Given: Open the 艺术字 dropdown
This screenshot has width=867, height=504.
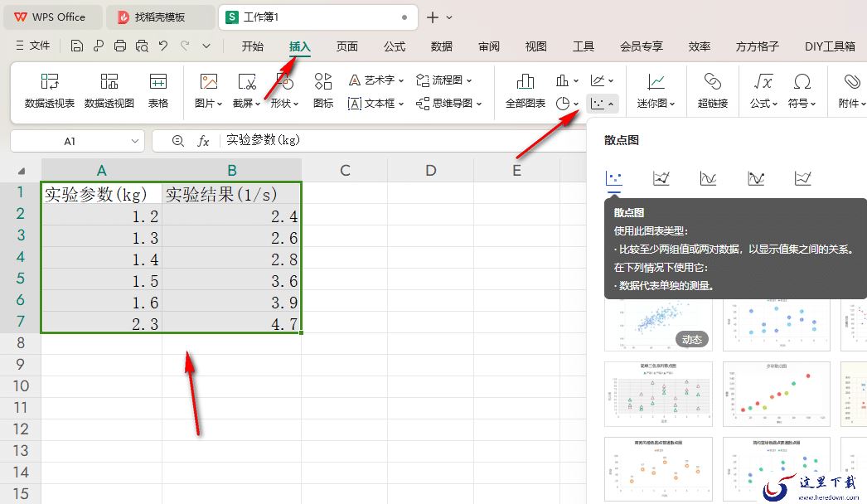Looking at the screenshot, I should (376, 80).
